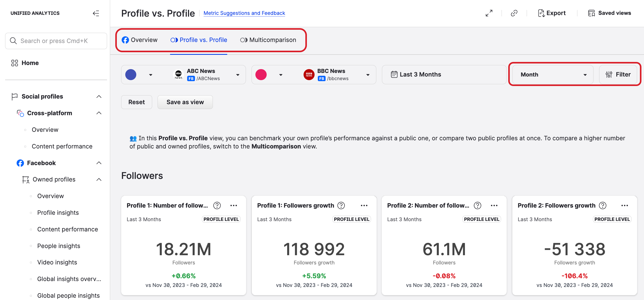644x300 pixels.
Task: Collapse the Cross-platform group
Action: click(99, 113)
